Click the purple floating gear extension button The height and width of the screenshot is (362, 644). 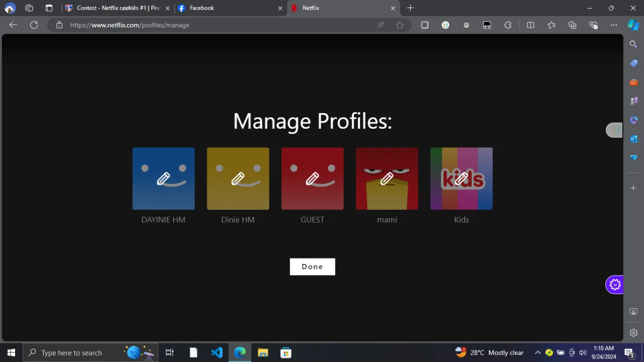(x=615, y=285)
